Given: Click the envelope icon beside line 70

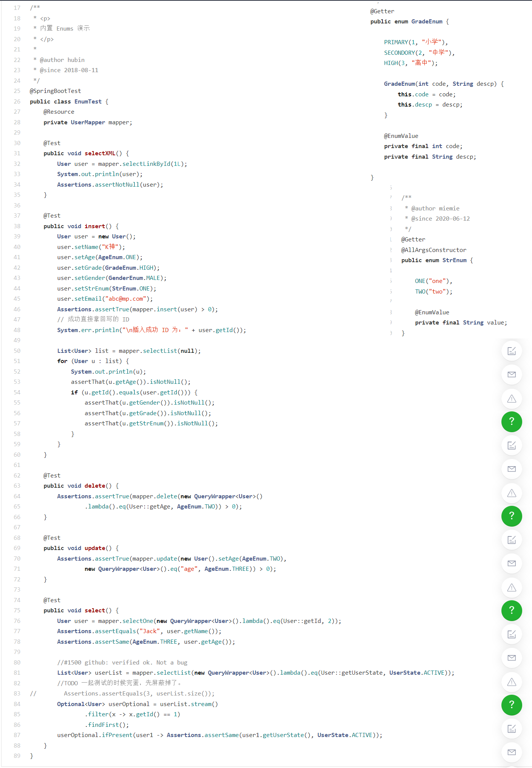Looking at the screenshot, I should point(512,563).
